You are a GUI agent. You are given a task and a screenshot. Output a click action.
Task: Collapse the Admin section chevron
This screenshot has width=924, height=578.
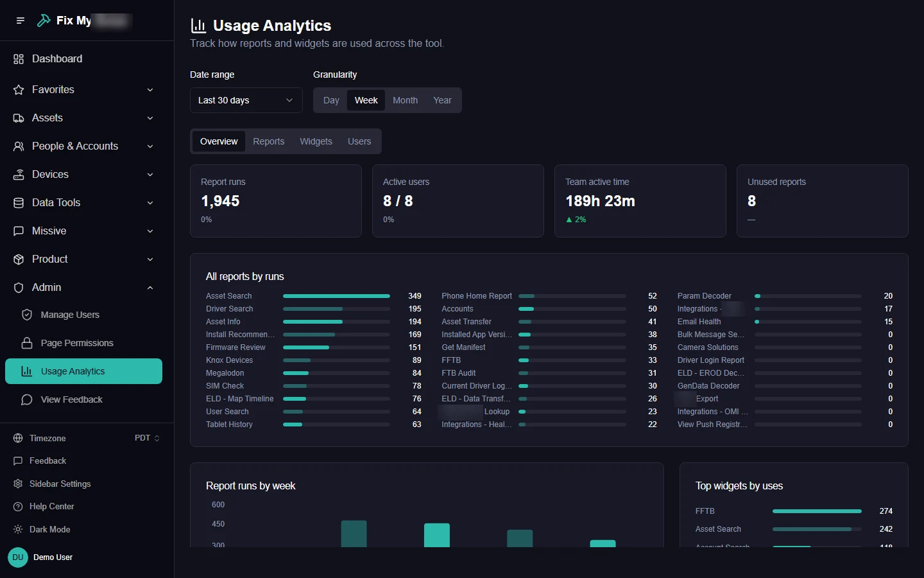[150, 288]
